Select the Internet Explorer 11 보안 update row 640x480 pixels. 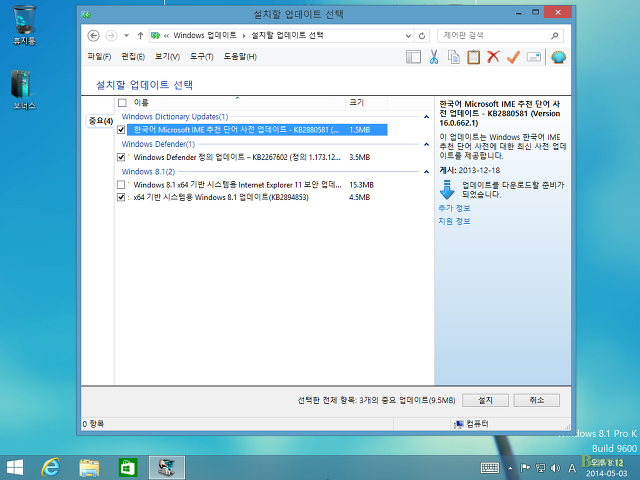[x=257, y=185]
